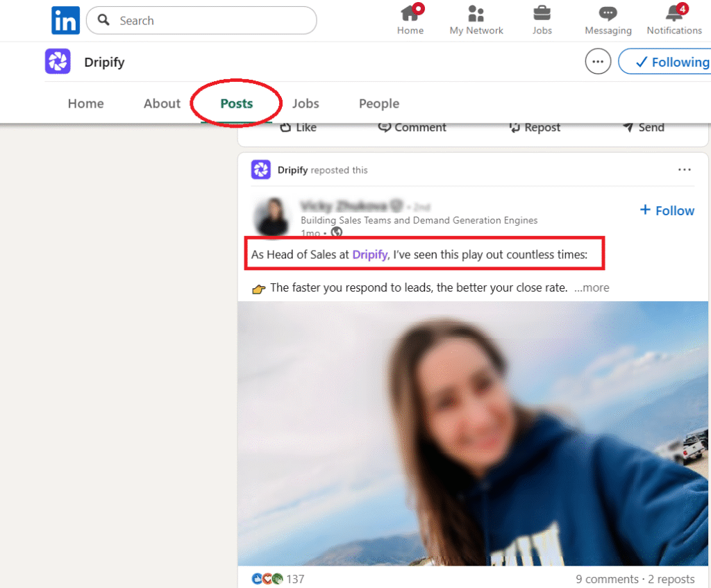The height and width of the screenshot is (588, 711).
Task: Switch to the About tab
Action: (x=161, y=103)
